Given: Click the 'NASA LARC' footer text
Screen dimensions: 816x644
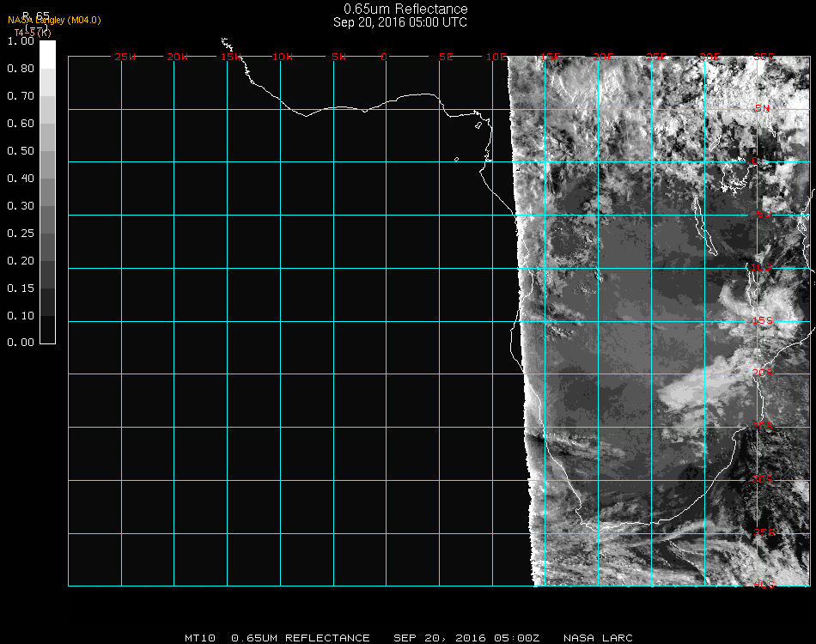Looking at the screenshot, I should click(x=598, y=638).
